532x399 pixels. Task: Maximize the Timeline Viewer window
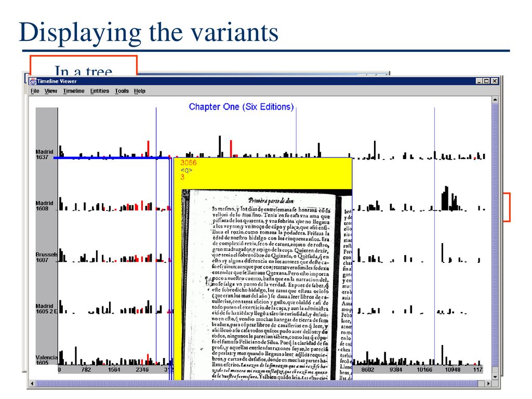[486, 81]
